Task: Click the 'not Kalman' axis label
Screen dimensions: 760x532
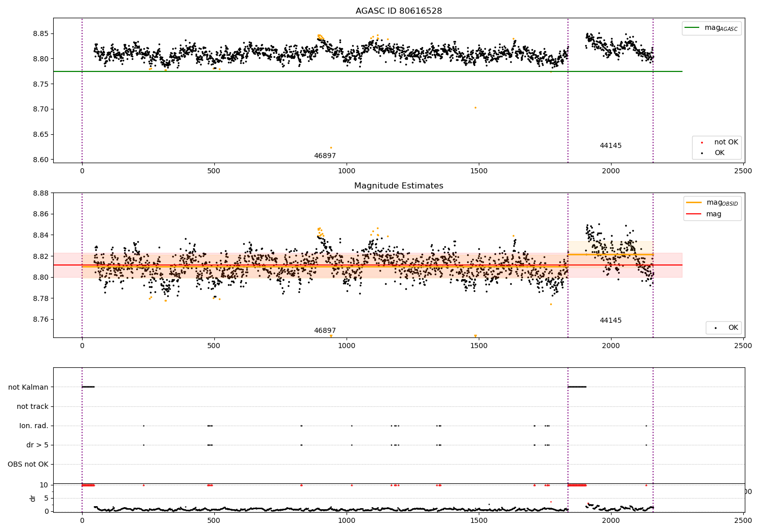Action: [28, 387]
